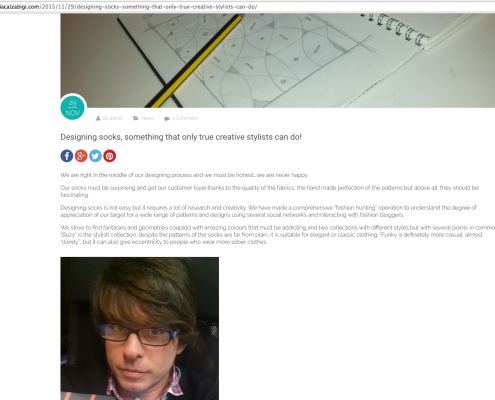Image resolution: width=495 pixels, height=400 pixels.
Task: Click the spiral notebook binding in header image
Action: [x=396, y=28]
